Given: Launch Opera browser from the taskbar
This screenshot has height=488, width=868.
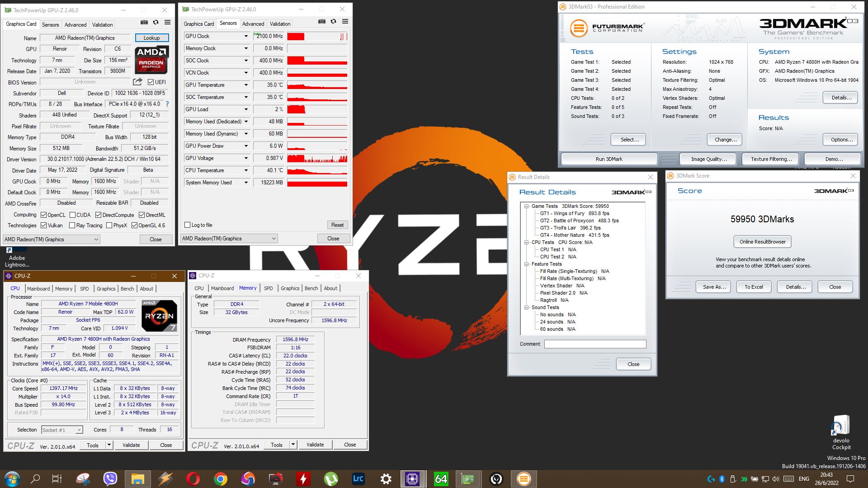Looking at the screenshot, I should 193,479.
